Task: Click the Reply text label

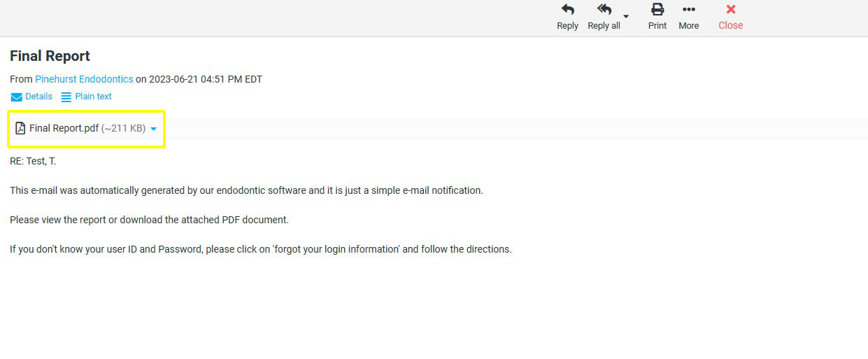Action: (567, 26)
